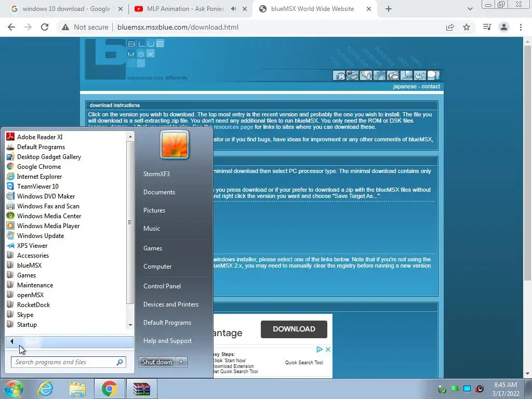Viewport: 532px width, 399px height.
Task: Open Chrome media control icon
Action: (x=487, y=27)
